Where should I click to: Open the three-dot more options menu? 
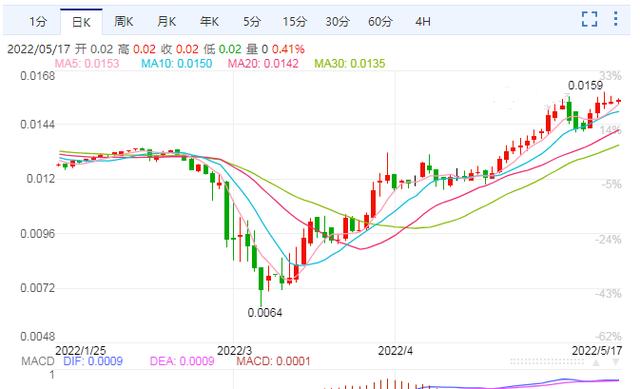pos(616,19)
